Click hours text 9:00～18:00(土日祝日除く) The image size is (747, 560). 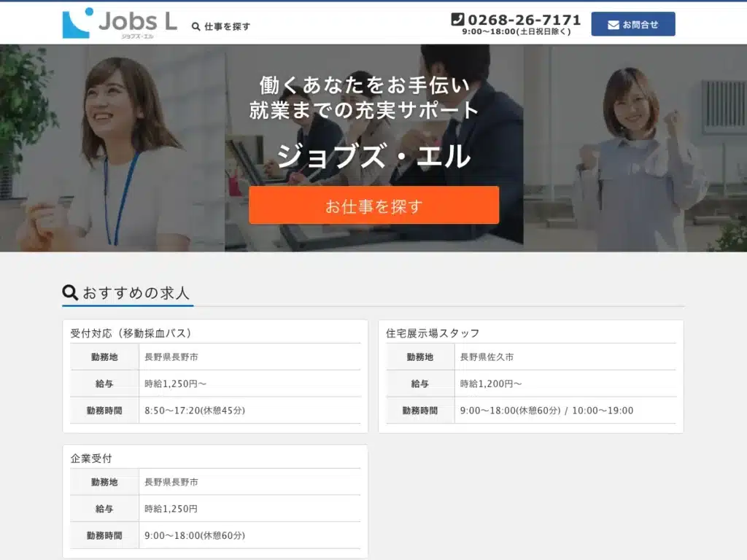(x=516, y=32)
